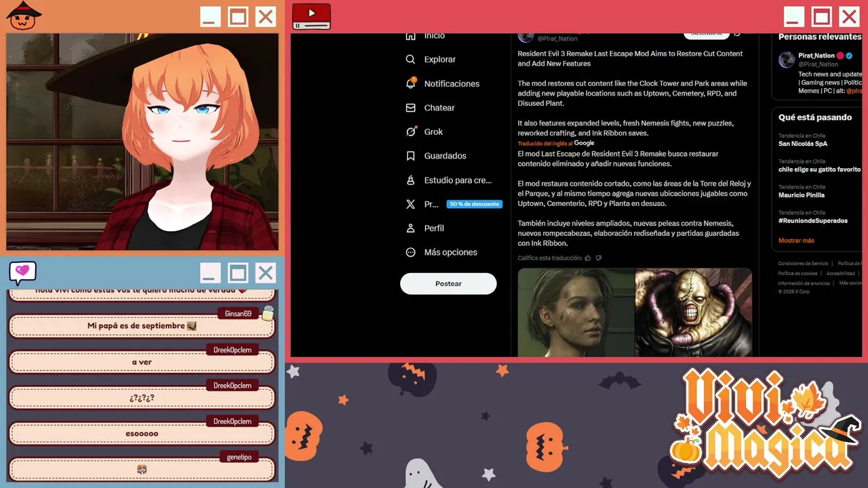Click the jar badge next to Ginsan69

tap(267, 312)
